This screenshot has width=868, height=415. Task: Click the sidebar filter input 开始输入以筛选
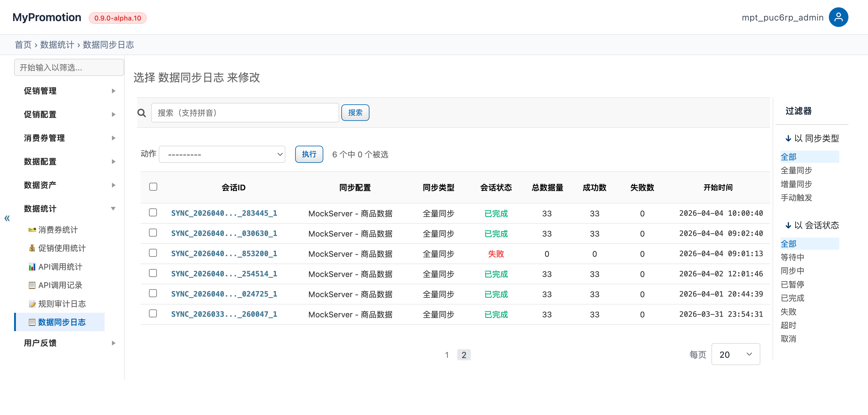69,67
